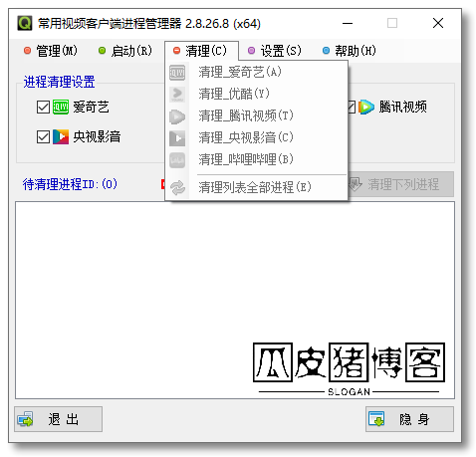The height and width of the screenshot is (457, 476).
Task: Open the 设置(S) menu
Action: [x=275, y=51]
